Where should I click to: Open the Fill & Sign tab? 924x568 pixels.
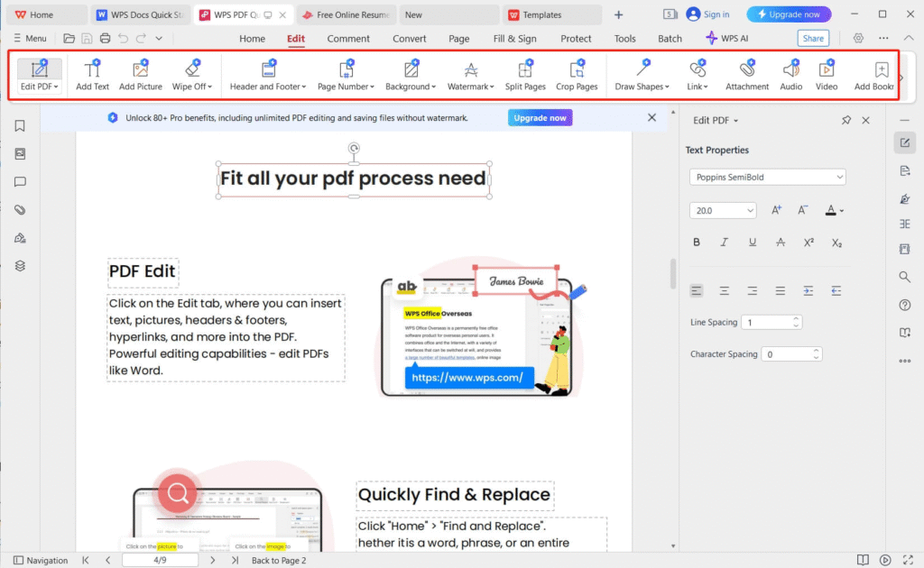click(x=514, y=39)
